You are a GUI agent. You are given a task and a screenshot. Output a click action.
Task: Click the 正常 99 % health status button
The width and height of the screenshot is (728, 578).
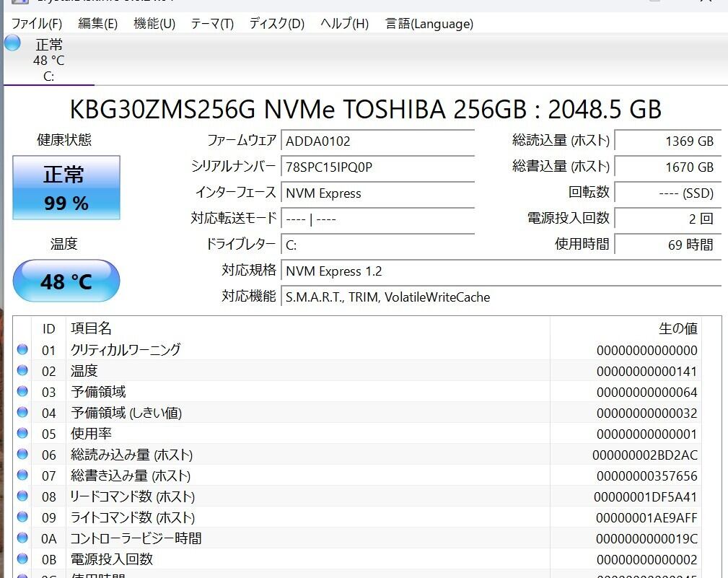(66, 188)
